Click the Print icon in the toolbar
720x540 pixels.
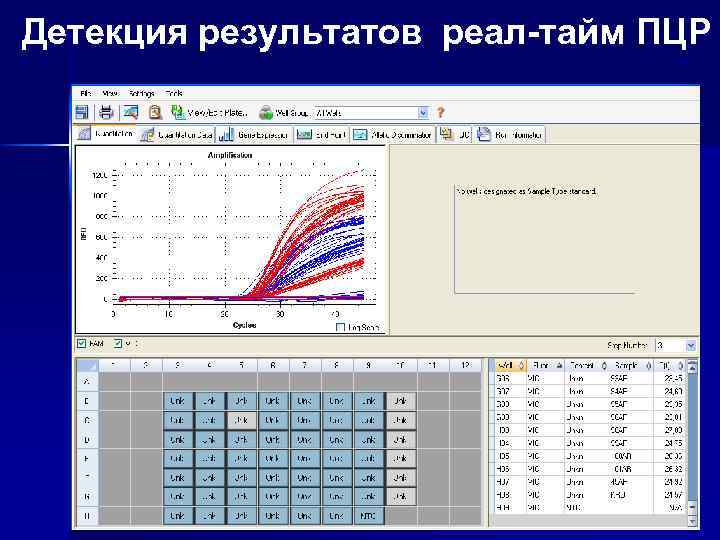point(106,112)
